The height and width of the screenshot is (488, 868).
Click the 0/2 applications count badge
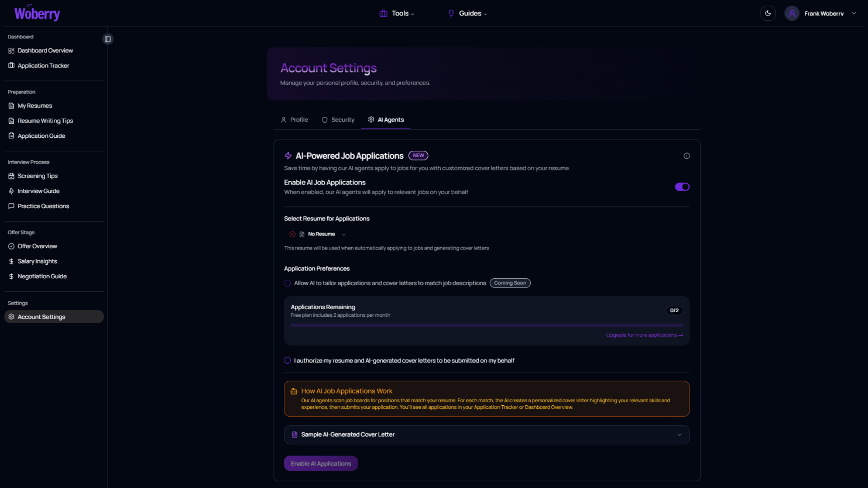tap(674, 310)
